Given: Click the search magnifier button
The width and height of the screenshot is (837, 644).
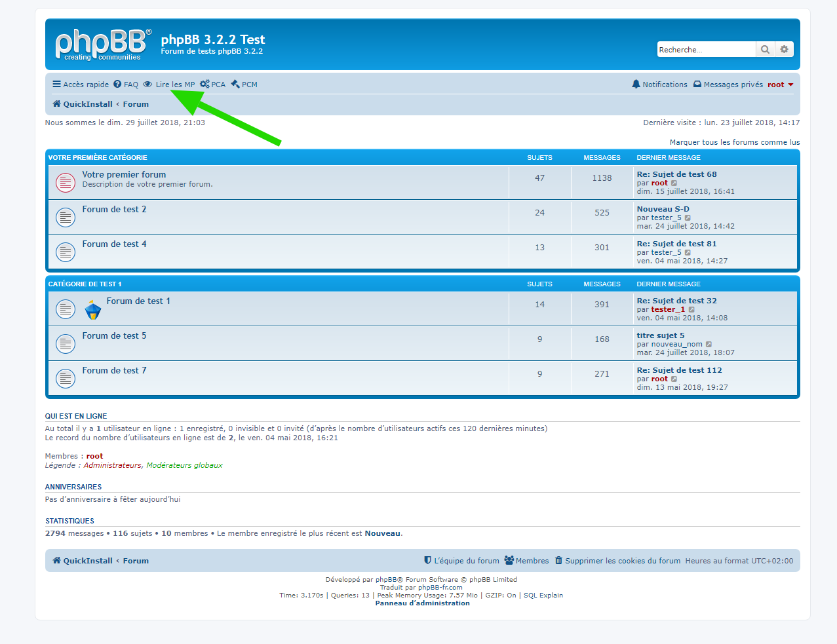Looking at the screenshot, I should click(x=765, y=50).
